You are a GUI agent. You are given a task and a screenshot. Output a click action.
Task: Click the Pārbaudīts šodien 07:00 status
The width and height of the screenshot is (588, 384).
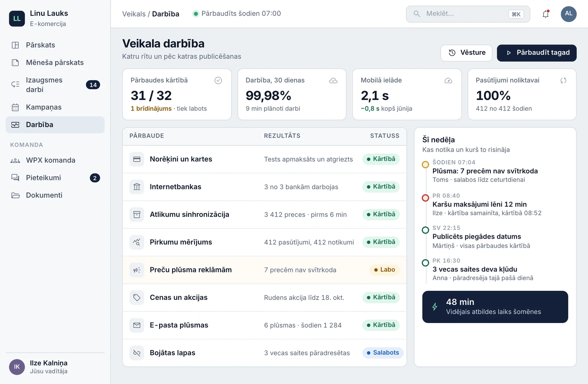point(237,14)
